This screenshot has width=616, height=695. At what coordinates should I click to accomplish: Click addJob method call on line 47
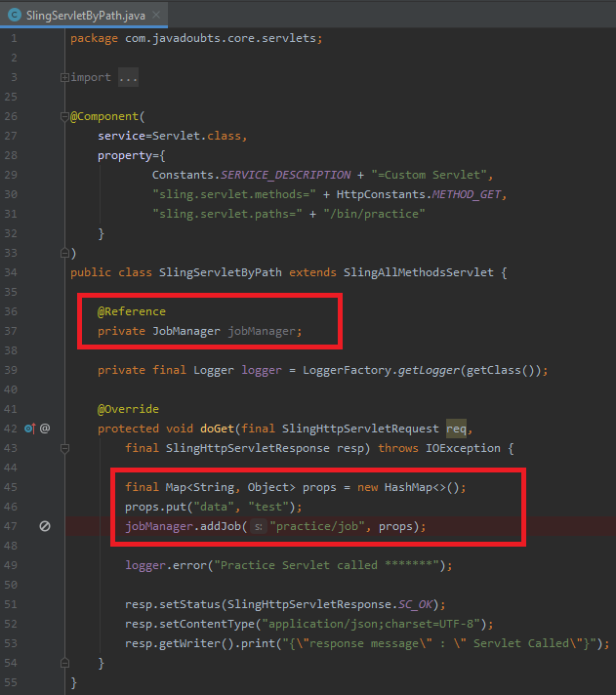click(221, 526)
